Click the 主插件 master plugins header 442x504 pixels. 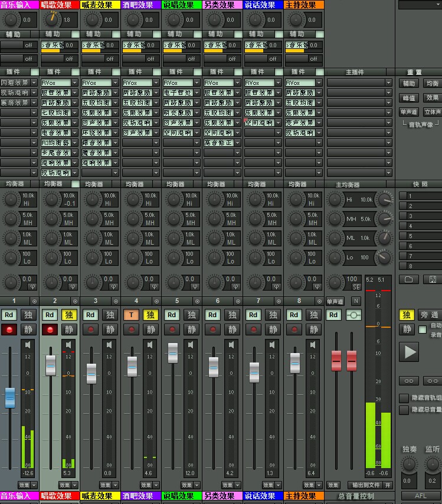[355, 73]
